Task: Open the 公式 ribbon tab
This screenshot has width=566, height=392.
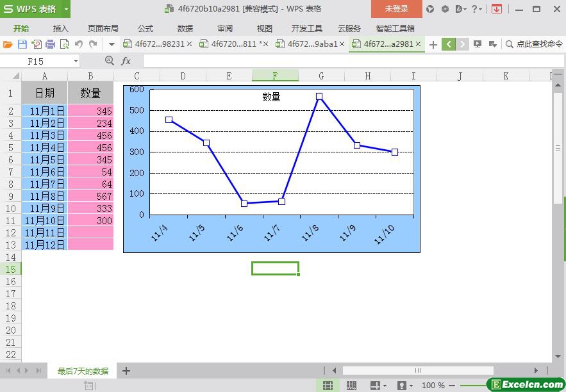Action: point(146,28)
